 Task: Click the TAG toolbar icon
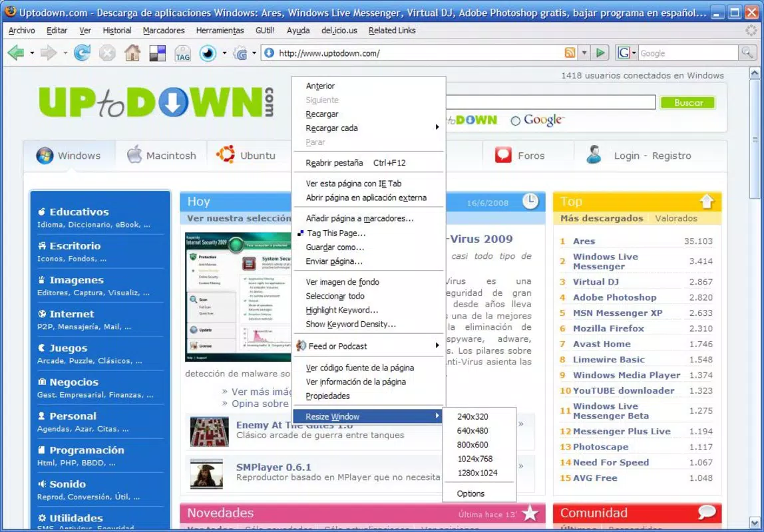[x=183, y=54]
